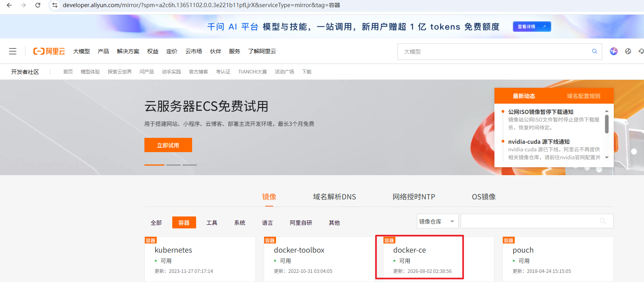Filter mirrors by 全部
The width and height of the screenshot is (644, 282).
pyautogui.click(x=156, y=223)
